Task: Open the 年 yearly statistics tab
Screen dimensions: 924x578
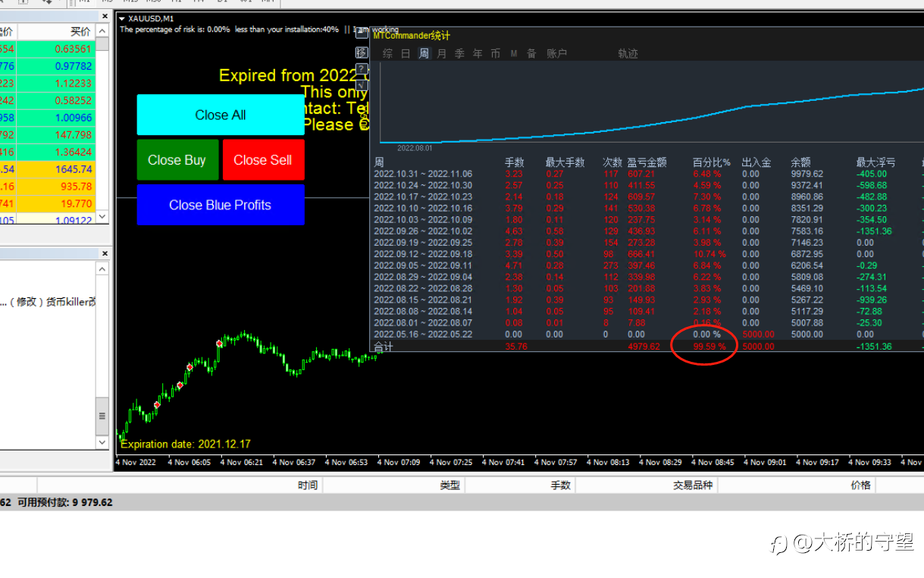Action: click(478, 54)
